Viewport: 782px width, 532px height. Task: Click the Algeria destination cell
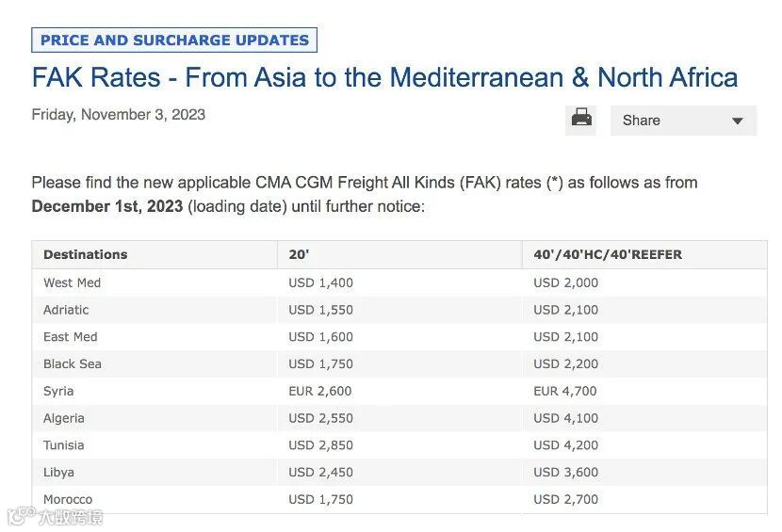[x=64, y=418]
